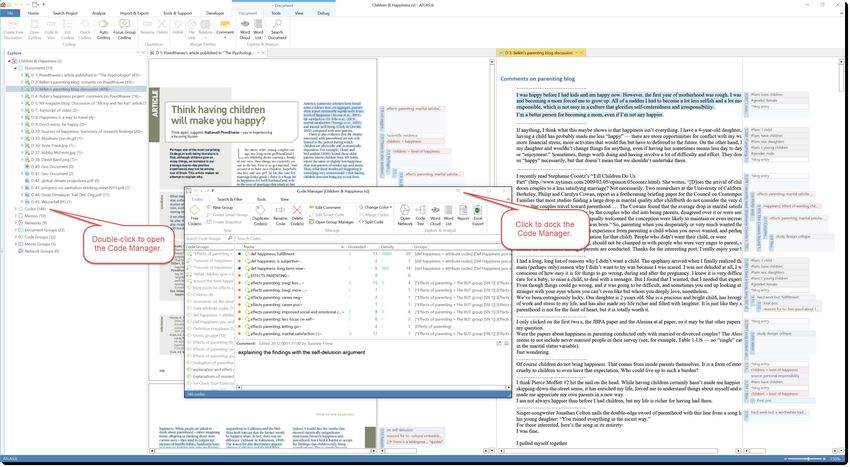Collapse the Documents (19) tree node
The image size is (850, 467).
[16, 68]
